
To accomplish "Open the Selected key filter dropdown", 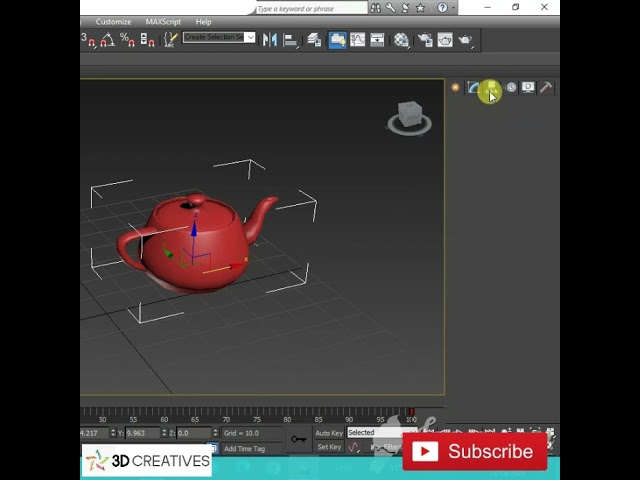I will (x=382, y=433).
